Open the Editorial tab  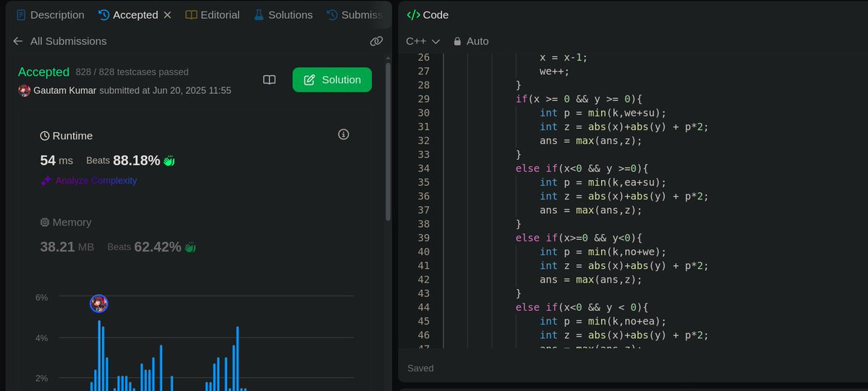(x=212, y=14)
